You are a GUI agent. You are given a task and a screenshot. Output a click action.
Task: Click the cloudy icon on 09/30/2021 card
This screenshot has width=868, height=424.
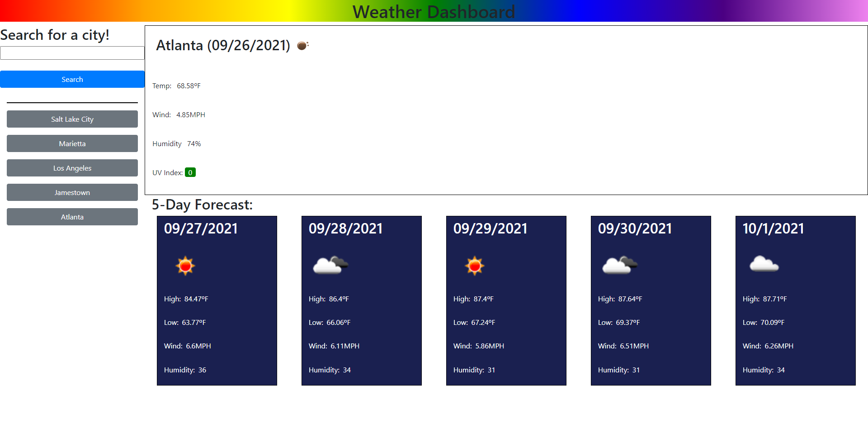(x=619, y=265)
